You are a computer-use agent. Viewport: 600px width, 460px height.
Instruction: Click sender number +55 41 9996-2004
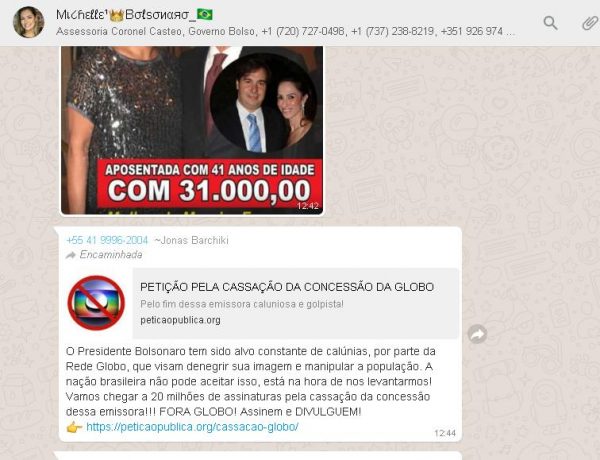point(107,240)
